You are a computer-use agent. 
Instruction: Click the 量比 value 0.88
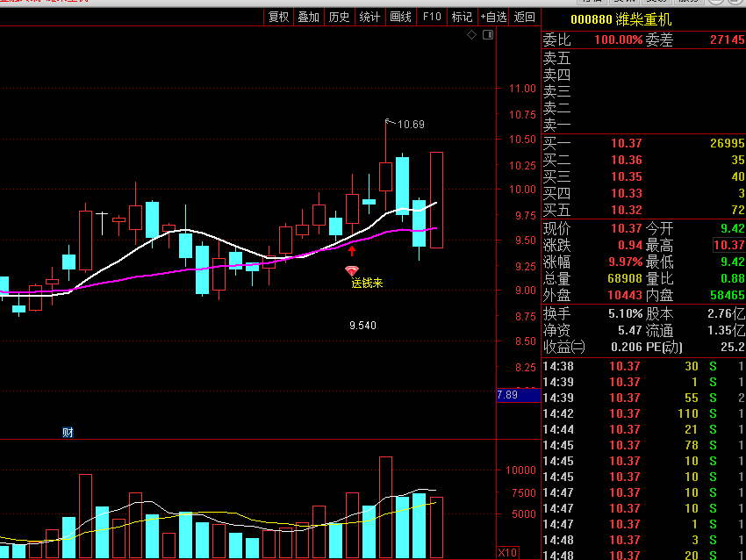pos(733,278)
